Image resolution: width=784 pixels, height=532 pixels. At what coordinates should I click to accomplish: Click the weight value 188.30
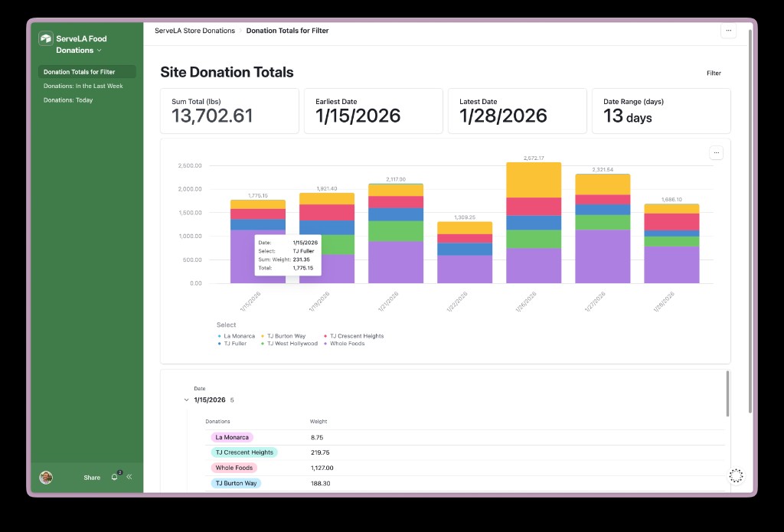coord(321,484)
